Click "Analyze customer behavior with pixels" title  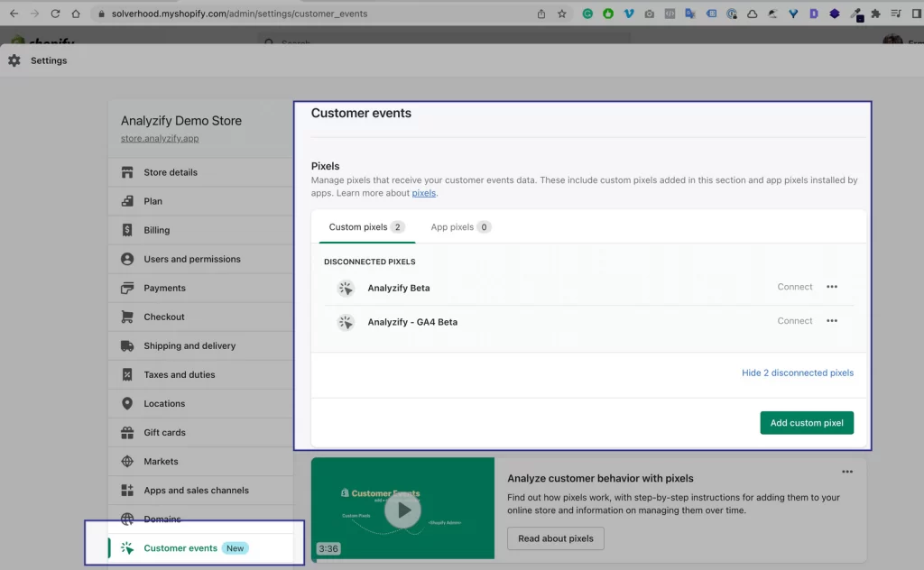(600, 479)
